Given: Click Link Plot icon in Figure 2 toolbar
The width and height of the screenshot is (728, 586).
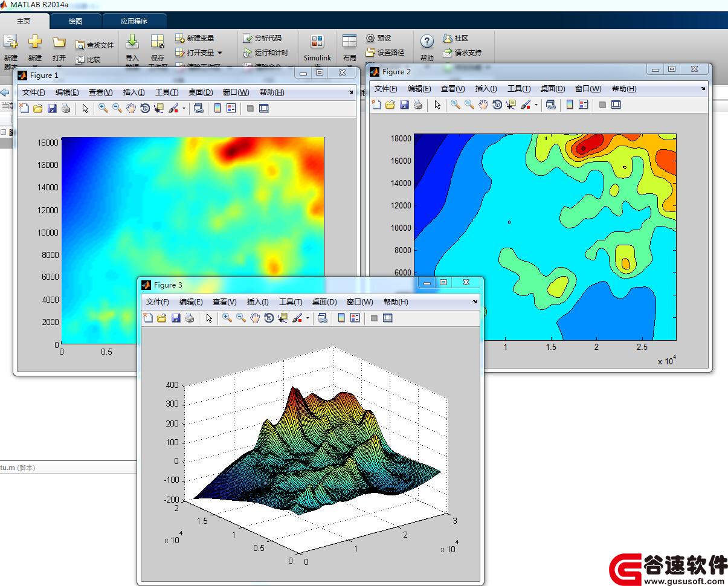Looking at the screenshot, I should point(550,105).
